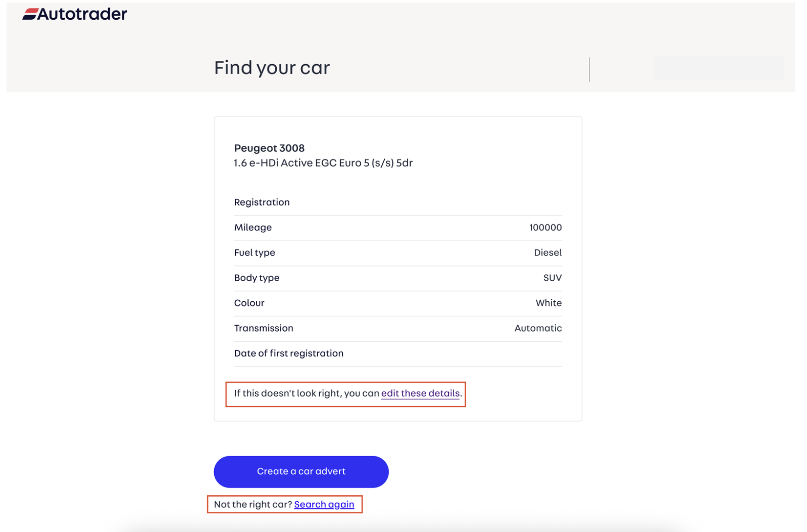The image size is (807, 532).
Task: Click the "edit these details" link
Action: [x=420, y=393]
